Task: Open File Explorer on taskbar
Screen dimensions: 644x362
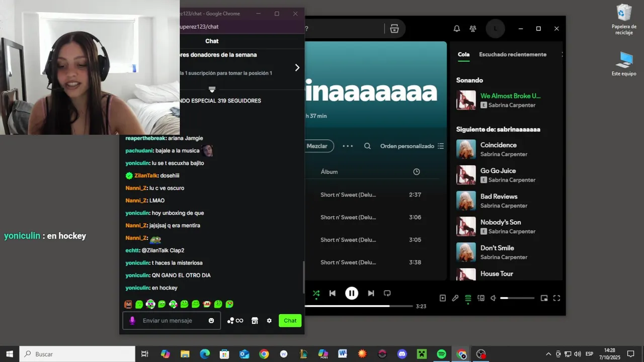Action: [185, 354]
